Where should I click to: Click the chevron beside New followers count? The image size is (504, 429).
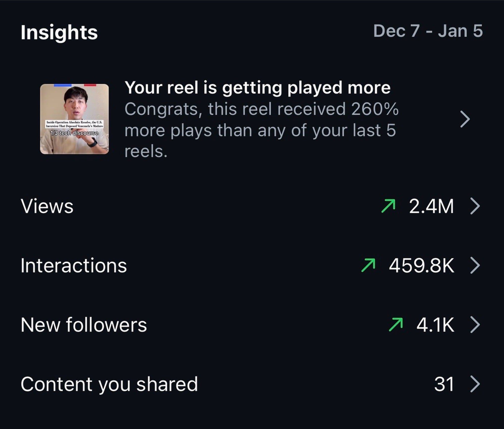coord(476,324)
